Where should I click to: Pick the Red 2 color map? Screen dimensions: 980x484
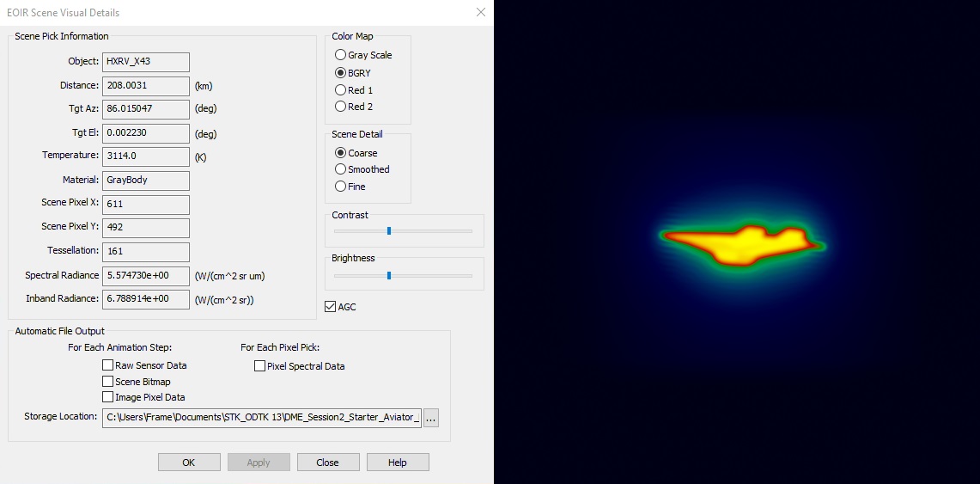(x=341, y=107)
